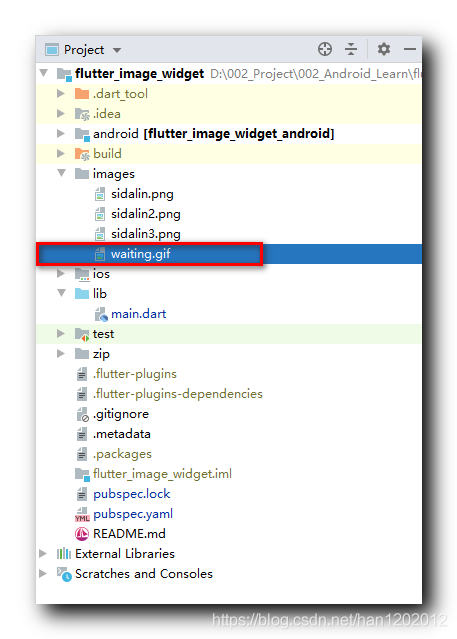The height and width of the screenshot is (639, 457).
Task: Click the zip folder icon
Action: (82, 354)
